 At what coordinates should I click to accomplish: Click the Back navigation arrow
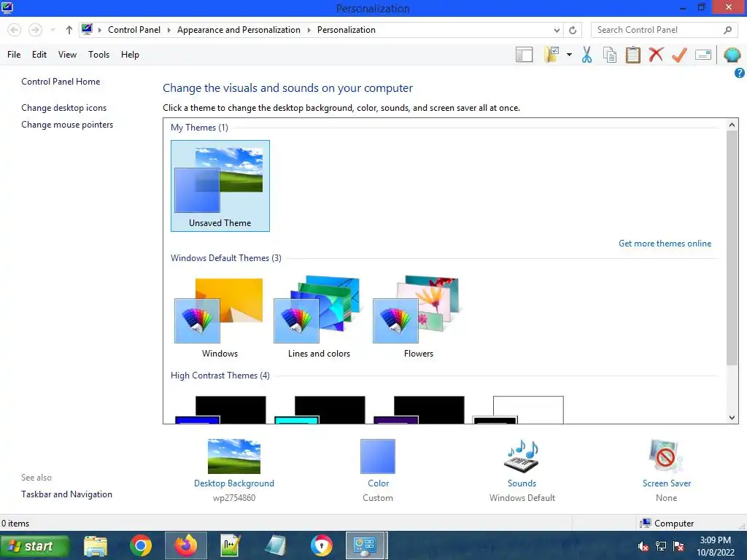(x=15, y=30)
